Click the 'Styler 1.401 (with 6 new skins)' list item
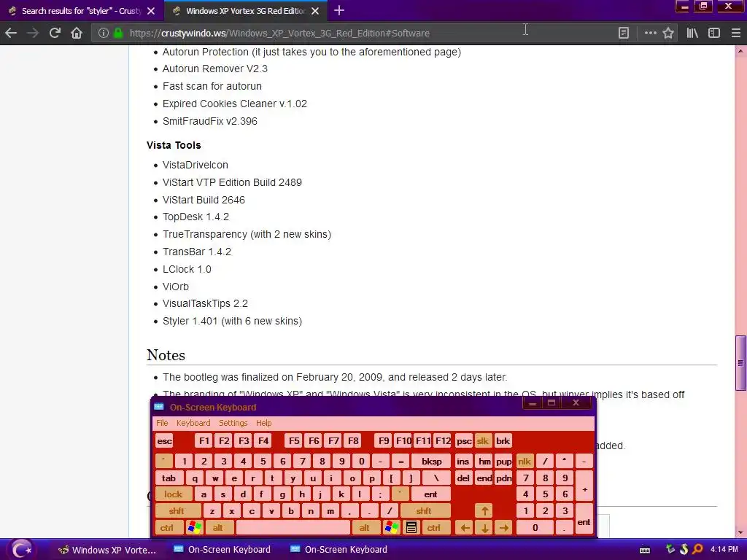This screenshot has width=747, height=560. pyautogui.click(x=232, y=321)
